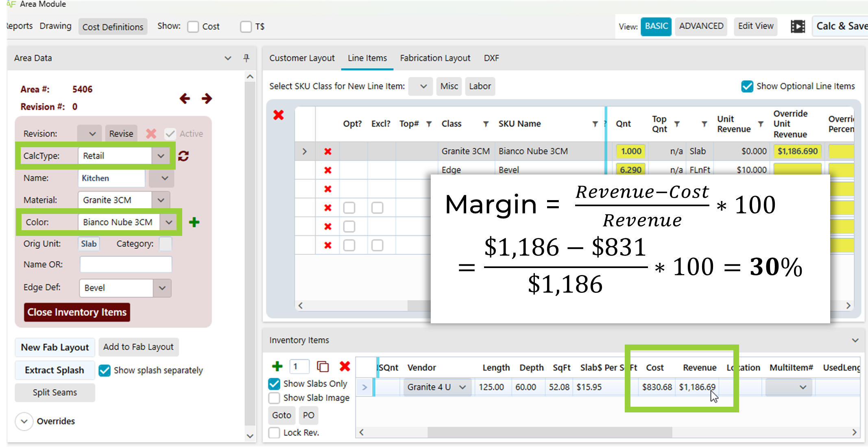Screen dimensions: 868x447
Task: Toggle Show Slabs Only checkbox
Action: [x=274, y=384]
